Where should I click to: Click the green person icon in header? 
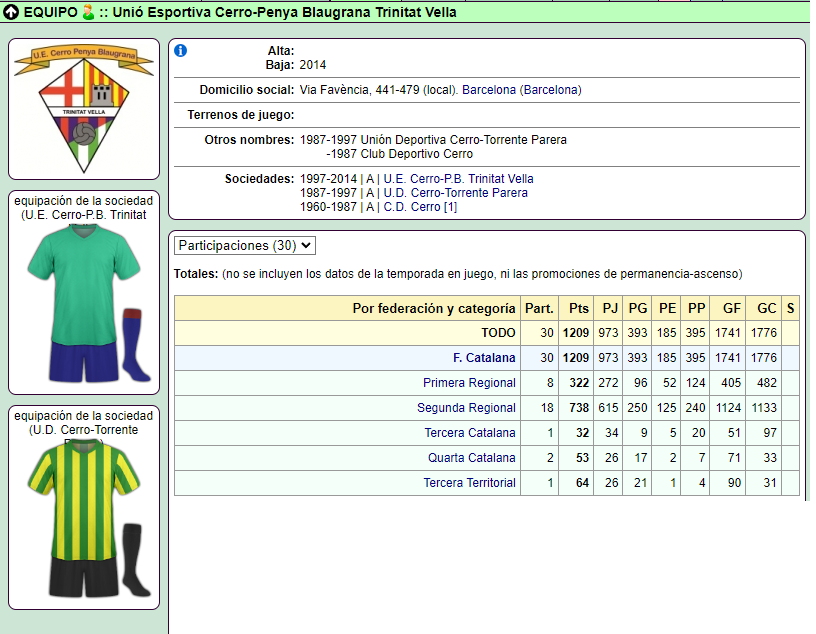(x=88, y=12)
